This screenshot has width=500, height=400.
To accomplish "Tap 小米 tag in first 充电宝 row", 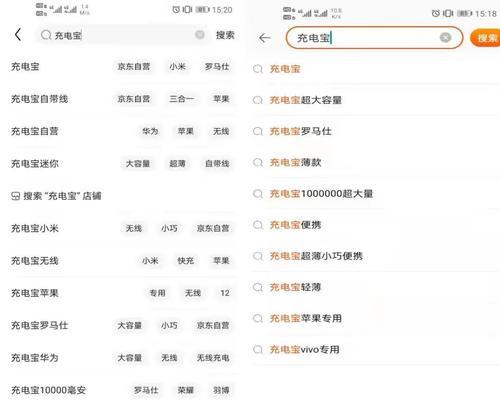I will pos(177,67).
